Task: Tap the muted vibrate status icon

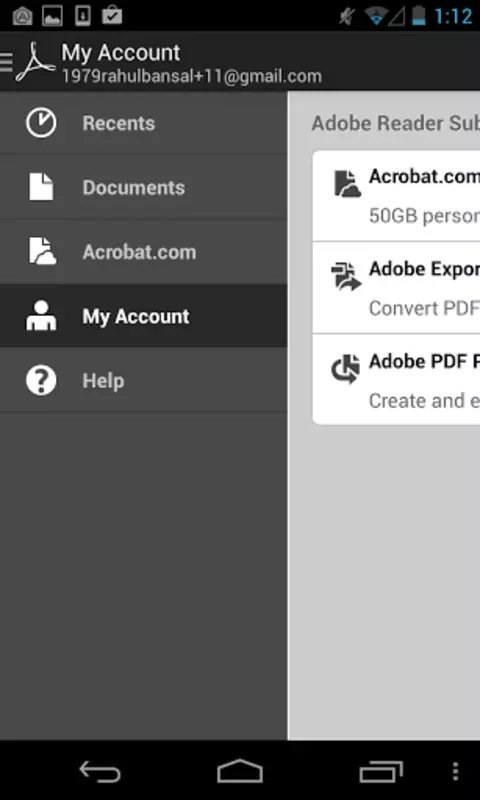Action: [x=347, y=16]
